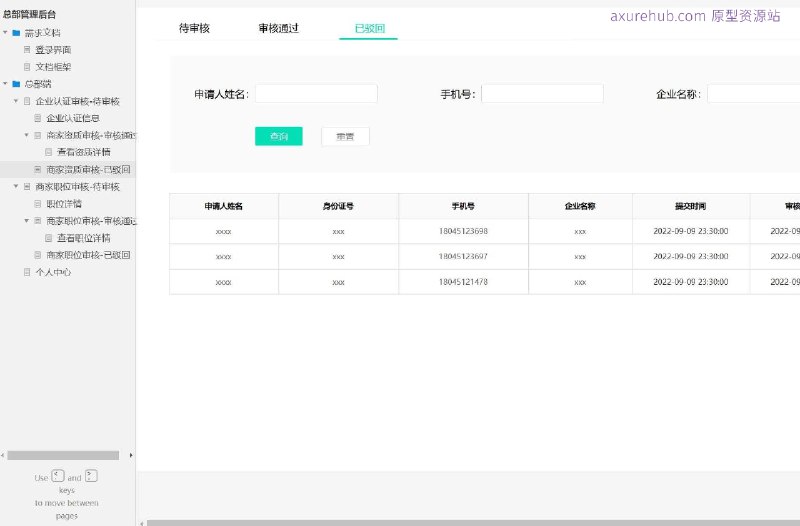Click the 身份证号 column header
Screen dimensions: 800x526
tap(338, 206)
